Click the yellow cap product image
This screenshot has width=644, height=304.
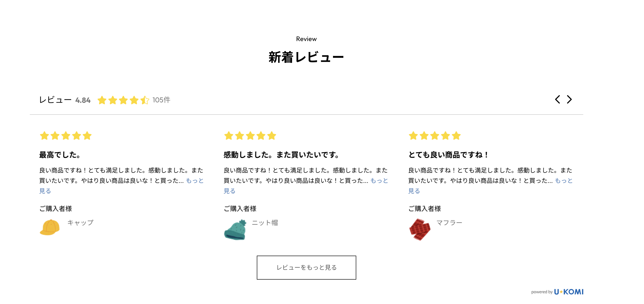[x=50, y=227]
